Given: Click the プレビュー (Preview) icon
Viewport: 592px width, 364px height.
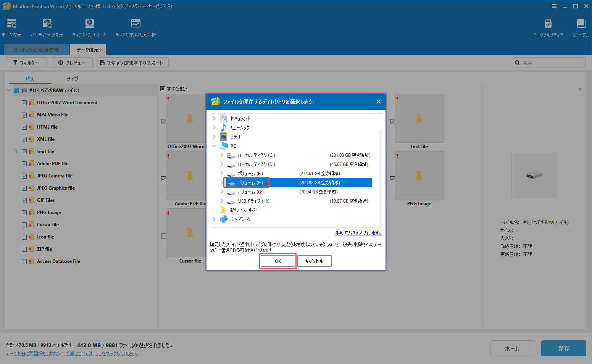Looking at the screenshot, I should click(x=71, y=62).
